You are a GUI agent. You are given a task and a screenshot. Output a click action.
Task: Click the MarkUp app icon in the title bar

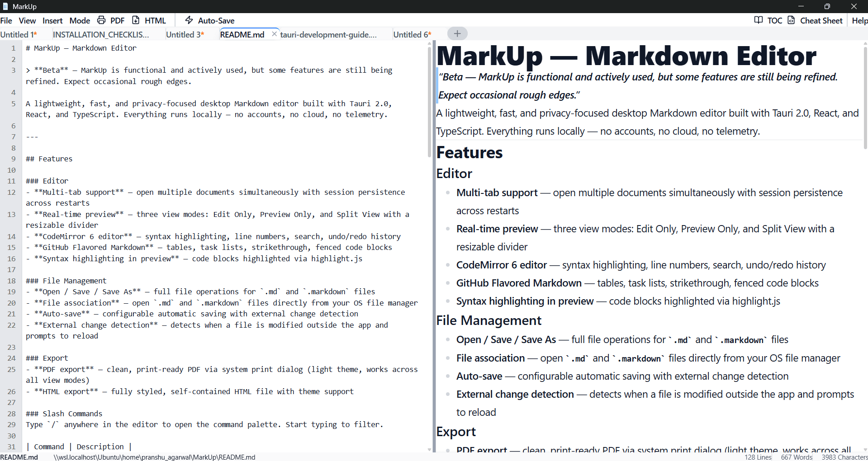pos(5,6)
